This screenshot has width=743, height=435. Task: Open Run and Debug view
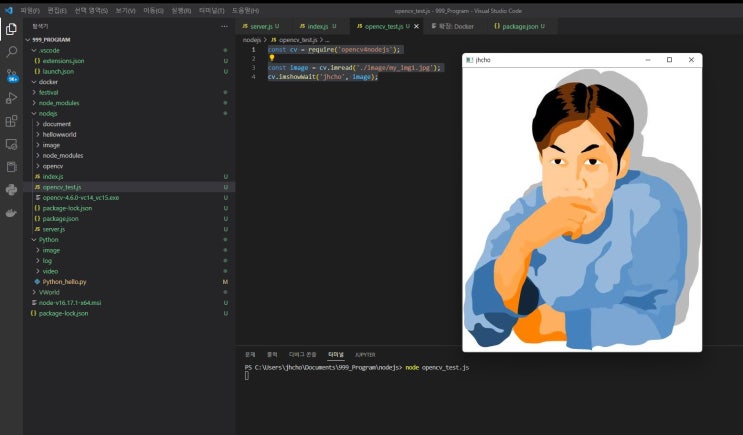11,98
